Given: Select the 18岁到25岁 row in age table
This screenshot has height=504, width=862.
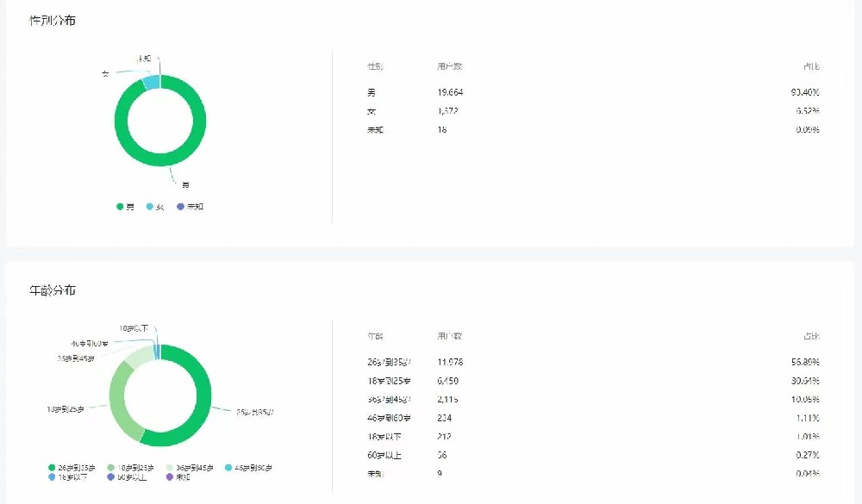Looking at the screenshot, I should click(x=594, y=381).
